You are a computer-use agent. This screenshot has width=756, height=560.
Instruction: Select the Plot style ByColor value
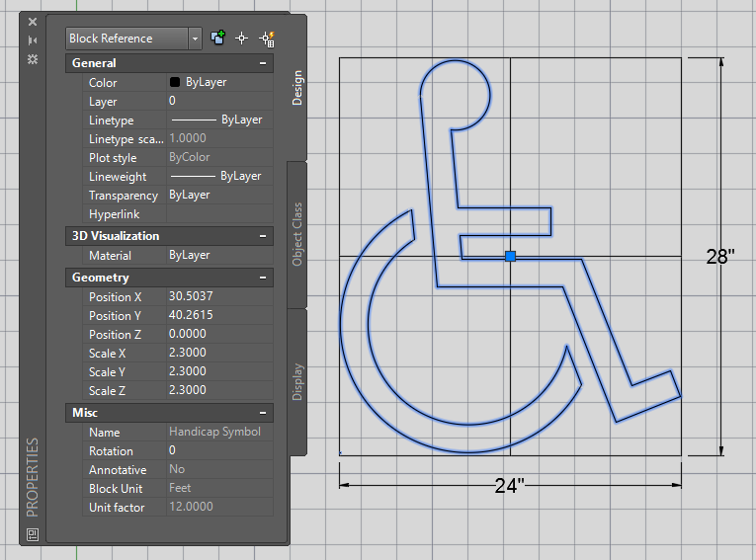(219, 158)
